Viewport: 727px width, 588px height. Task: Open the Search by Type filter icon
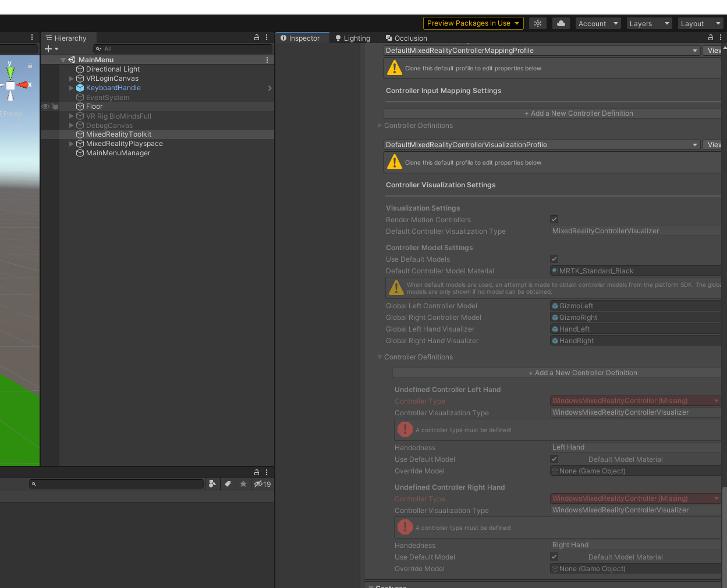point(212,484)
